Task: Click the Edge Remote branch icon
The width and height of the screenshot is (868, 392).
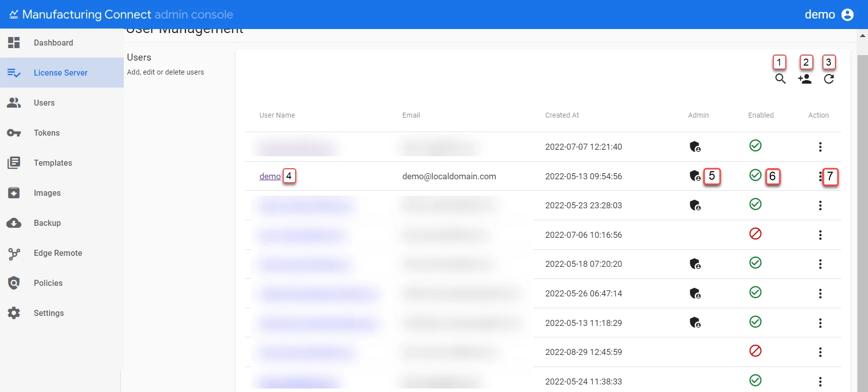Action: pos(14,253)
